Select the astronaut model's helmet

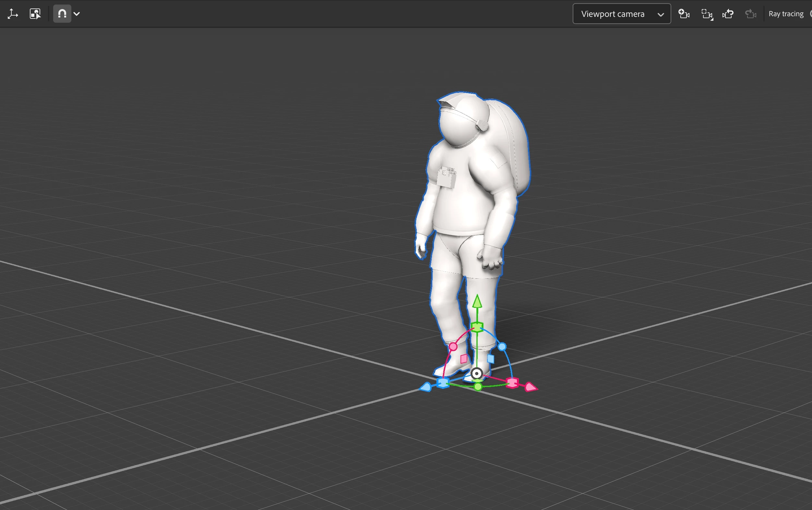(462, 121)
